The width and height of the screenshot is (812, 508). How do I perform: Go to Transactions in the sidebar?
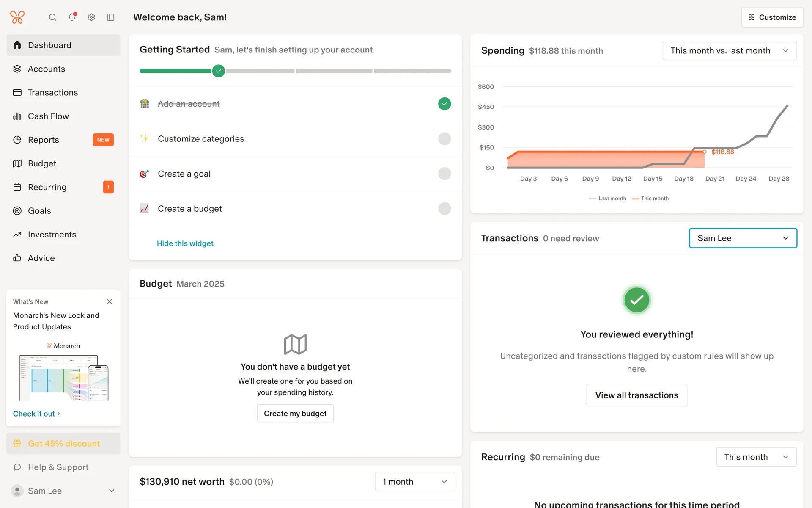coord(53,93)
